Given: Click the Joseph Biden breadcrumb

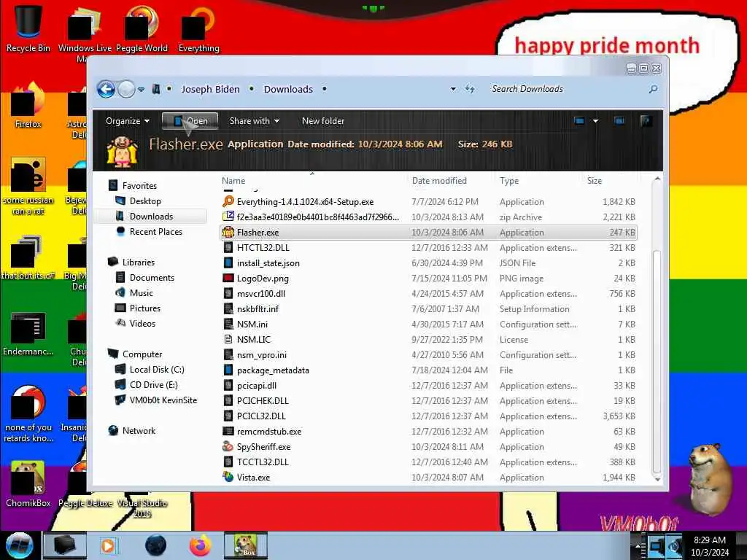Looking at the screenshot, I should coord(210,89).
